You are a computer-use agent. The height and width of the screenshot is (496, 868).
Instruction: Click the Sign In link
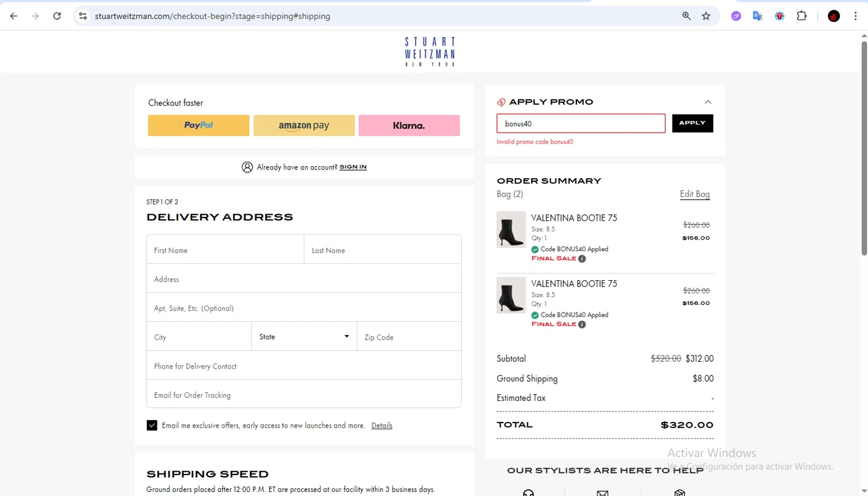point(353,167)
